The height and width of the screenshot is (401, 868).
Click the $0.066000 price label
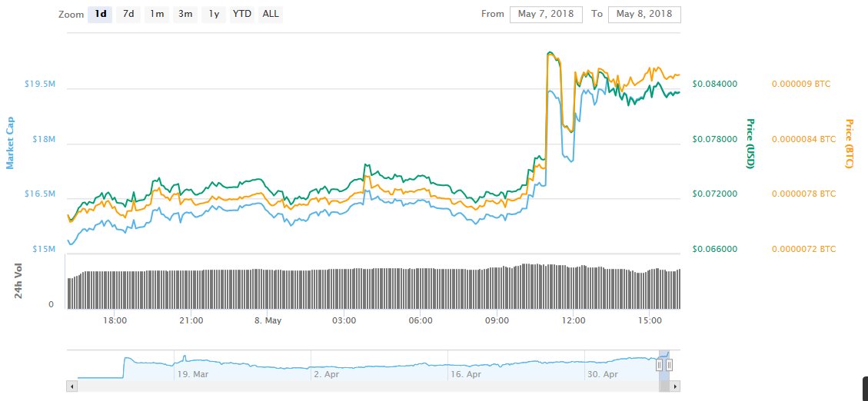pyautogui.click(x=715, y=249)
